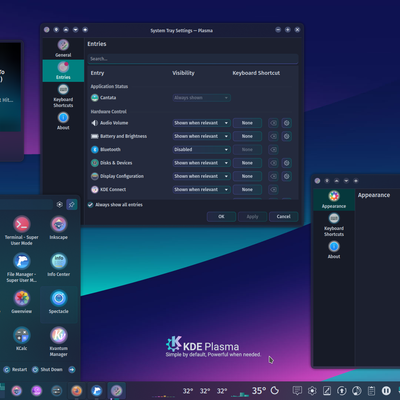
Task: Click arrow button beside Shut Down
Action: point(72,369)
